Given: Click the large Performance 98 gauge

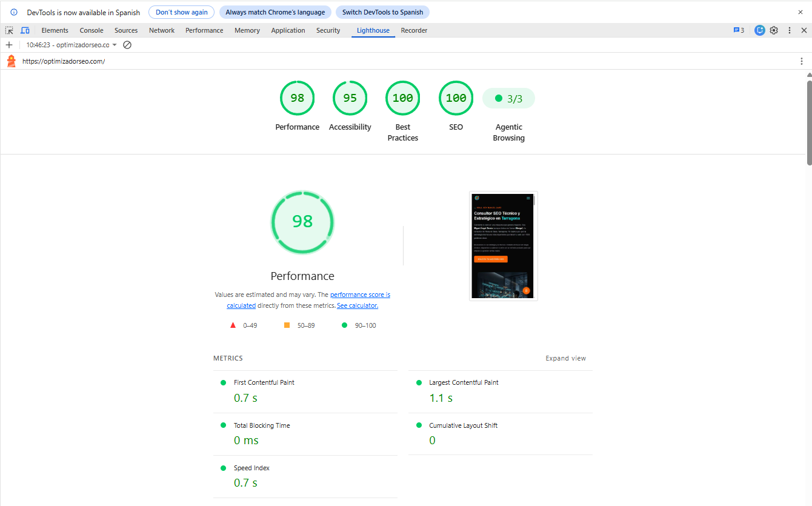Looking at the screenshot, I should [x=302, y=222].
